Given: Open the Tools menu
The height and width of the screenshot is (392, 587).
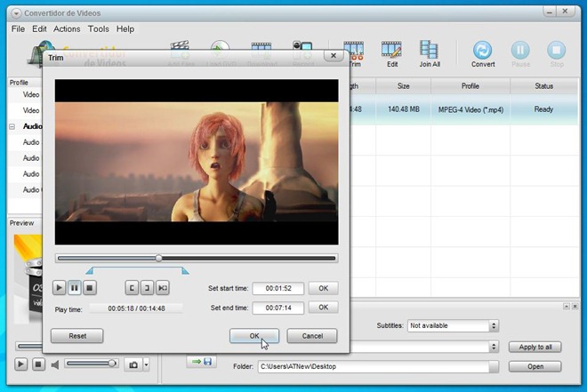Looking at the screenshot, I should 99,28.
